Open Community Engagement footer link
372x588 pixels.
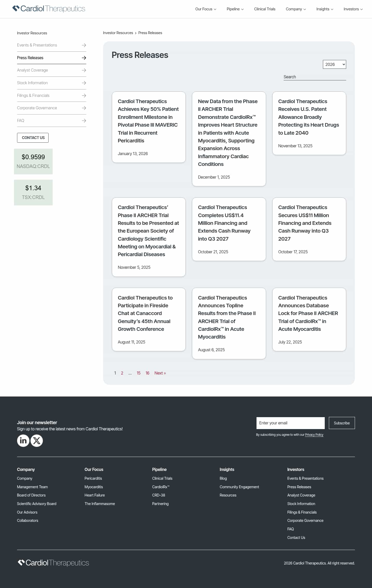(x=239, y=487)
